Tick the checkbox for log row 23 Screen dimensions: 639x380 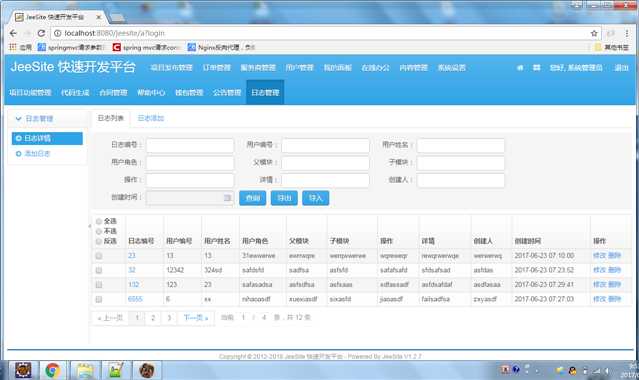[99, 256]
